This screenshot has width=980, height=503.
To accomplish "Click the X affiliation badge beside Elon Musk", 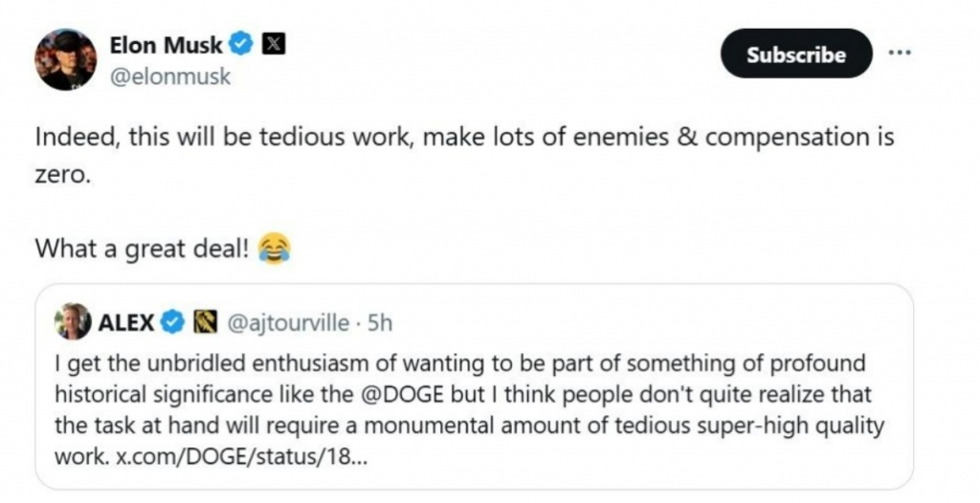I will [271, 45].
